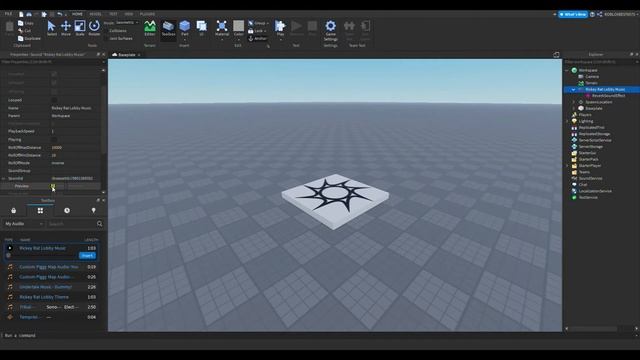Image resolution: width=640 pixels, height=360 pixels.
Task: Select SoundService in Explorer
Action: coord(590,178)
